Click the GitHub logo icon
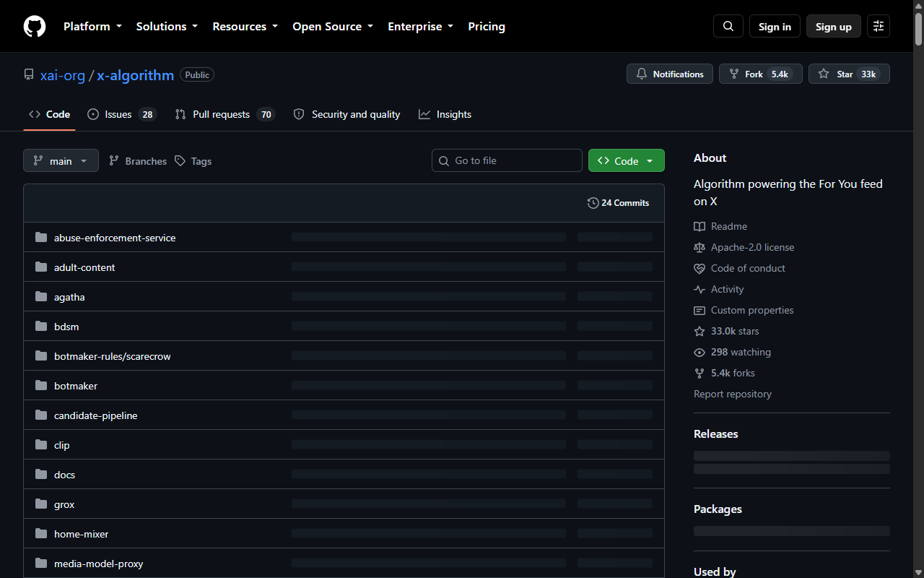 pyautogui.click(x=35, y=26)
